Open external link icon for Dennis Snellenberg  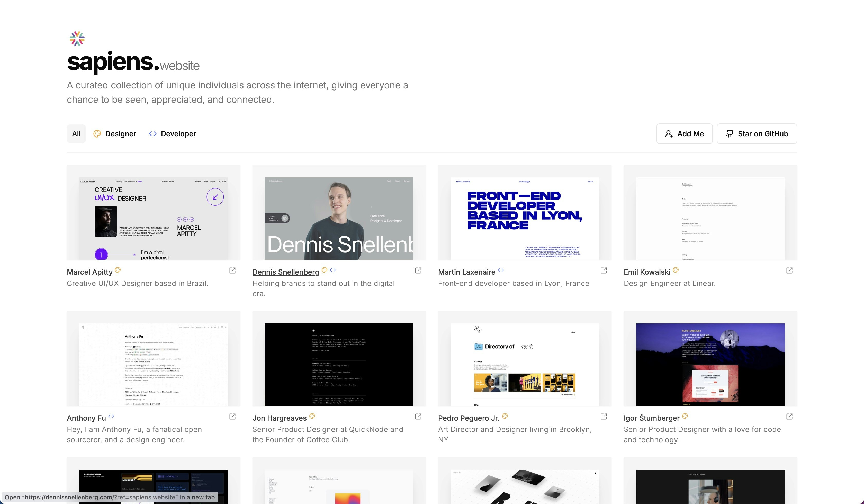click(418, 271)
